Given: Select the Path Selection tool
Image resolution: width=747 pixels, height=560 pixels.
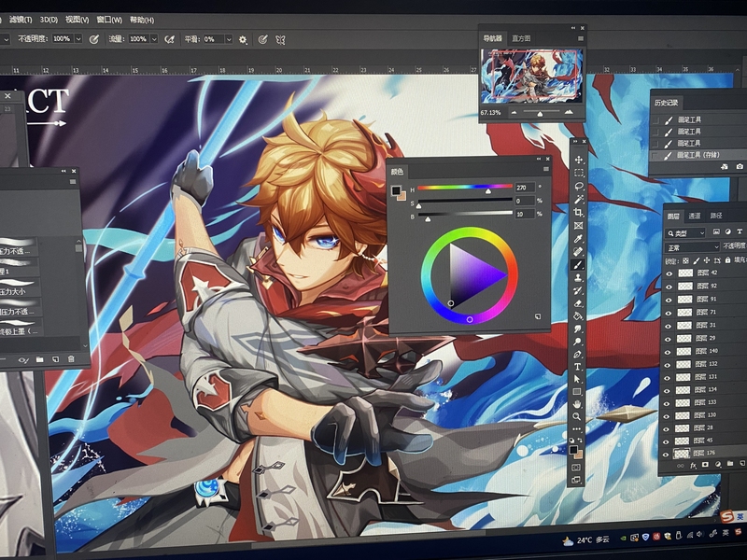Looking at the screenshot, I should [577, 379].
